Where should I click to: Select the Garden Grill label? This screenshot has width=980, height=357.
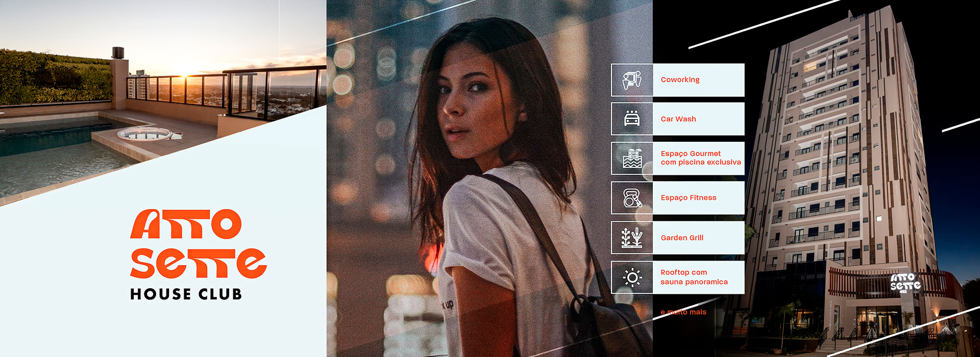point(682,238)
